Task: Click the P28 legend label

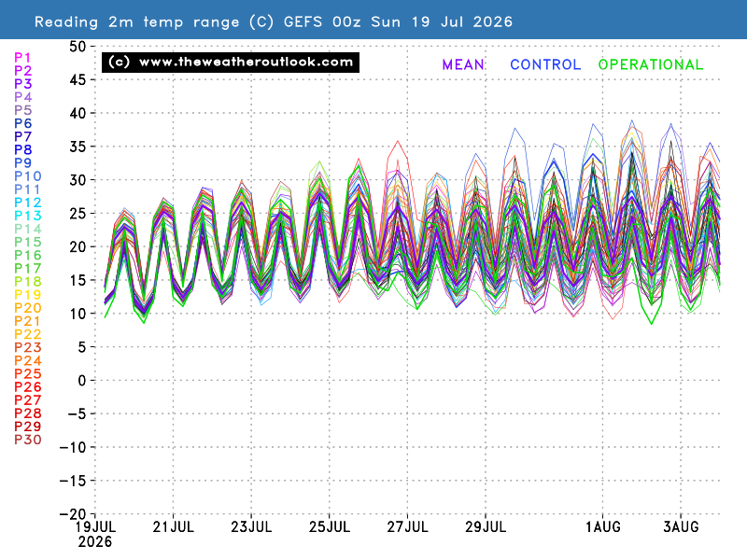Action: (28, 413)
